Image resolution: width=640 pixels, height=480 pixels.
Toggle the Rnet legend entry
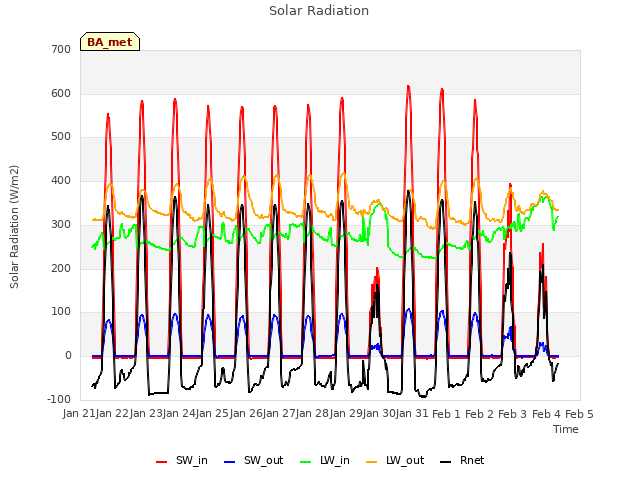pos(462,460)
